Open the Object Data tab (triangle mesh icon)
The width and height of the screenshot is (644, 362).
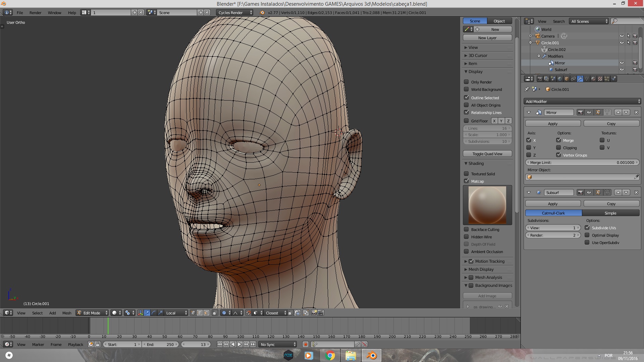point(587,79)
